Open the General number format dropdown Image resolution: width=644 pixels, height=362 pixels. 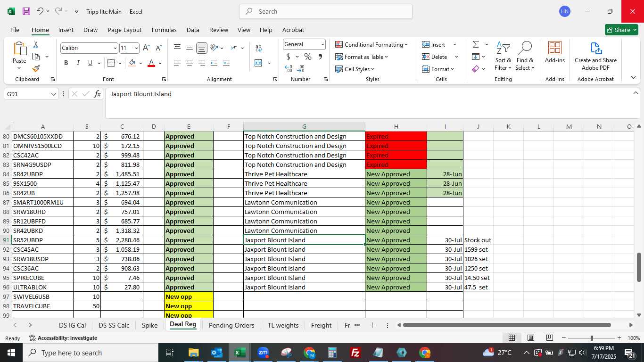pos(322,44)
